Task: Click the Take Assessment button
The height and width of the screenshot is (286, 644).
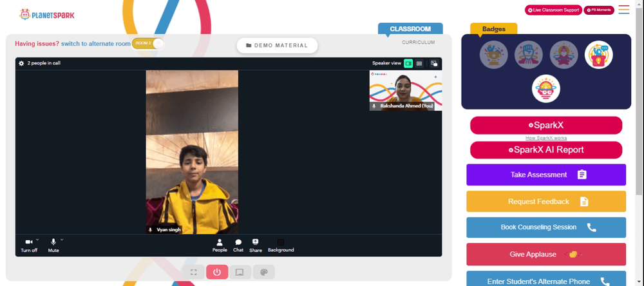Action: [x=546, y=175]
